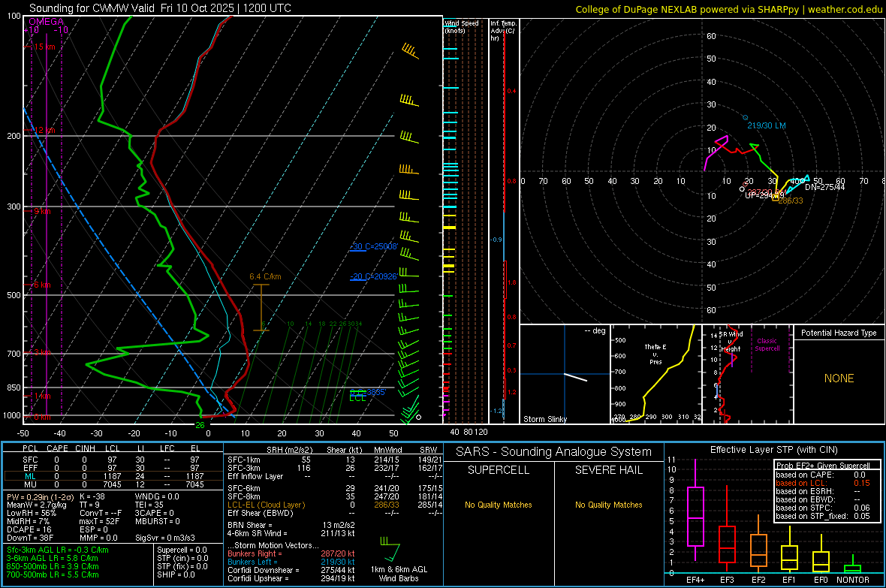Click the 'Corfidi Upshear = 294/19 kt' line

[x=291, y=578]
